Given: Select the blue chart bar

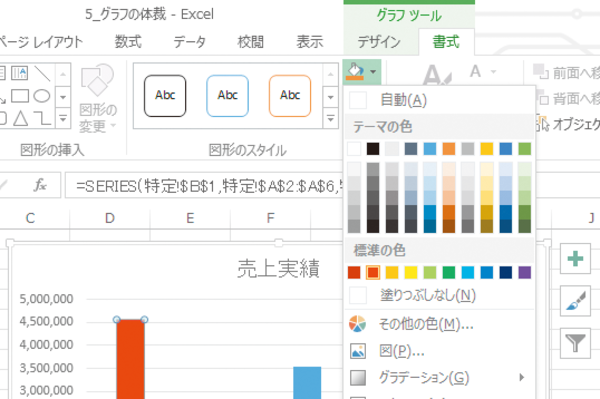Looking at the screenshot, I should pyautogui.click(x=307, y=383).
